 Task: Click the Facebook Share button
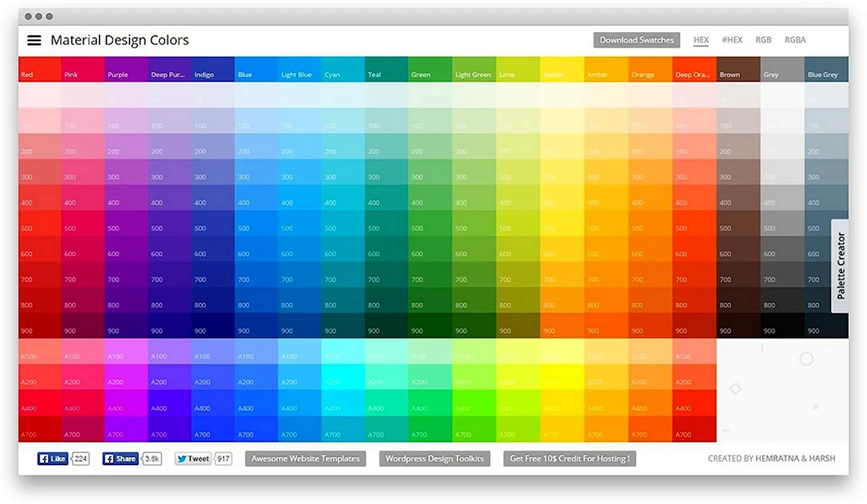[120, 459]
